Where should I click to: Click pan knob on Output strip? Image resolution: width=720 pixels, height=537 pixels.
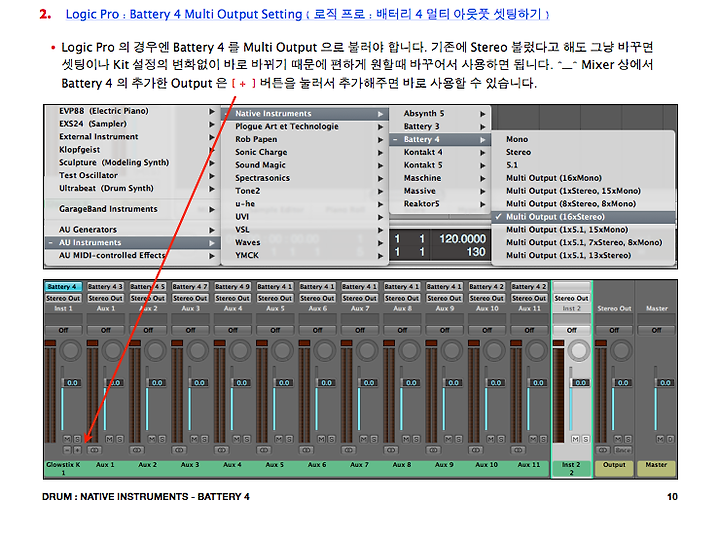[x=621, y=350]
